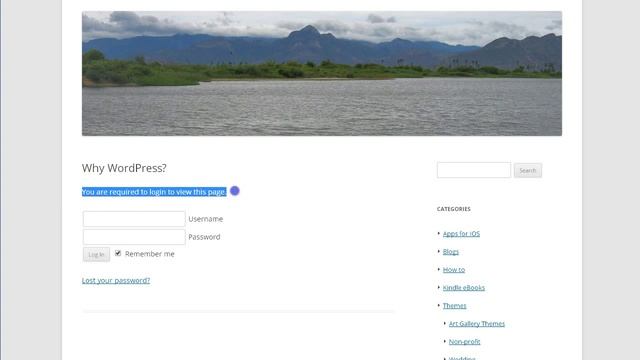The image size is (640, 360).
Task: Click the Log In button
Action: [x=96, y=254]
